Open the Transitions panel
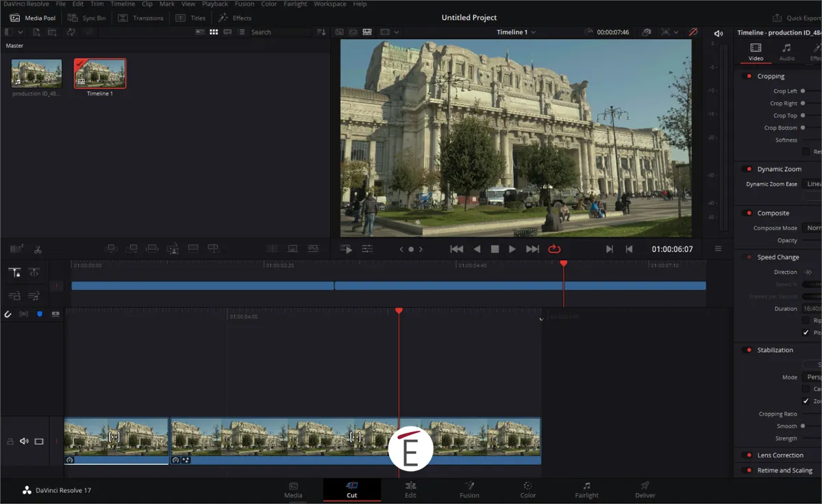 coord(141,18)
